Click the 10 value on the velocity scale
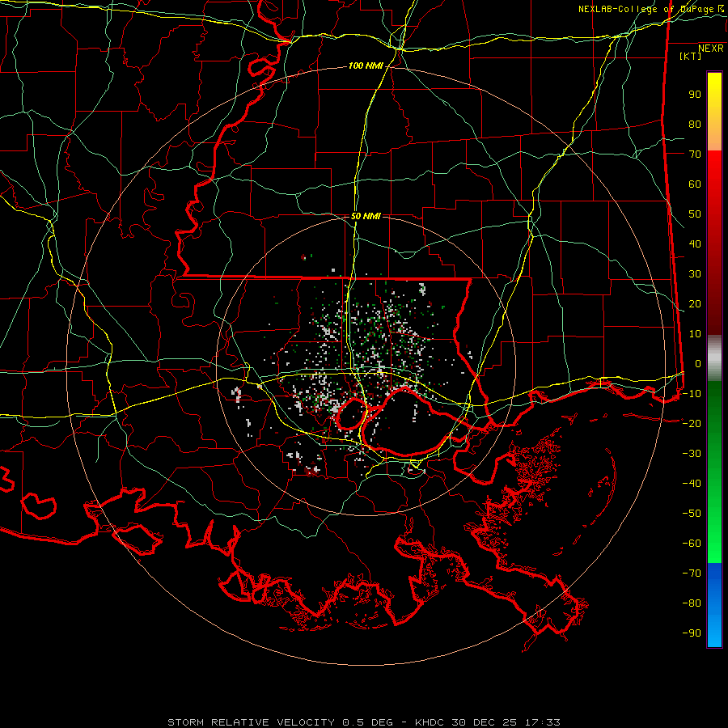 pyautogui.click(x=695, y=334)
